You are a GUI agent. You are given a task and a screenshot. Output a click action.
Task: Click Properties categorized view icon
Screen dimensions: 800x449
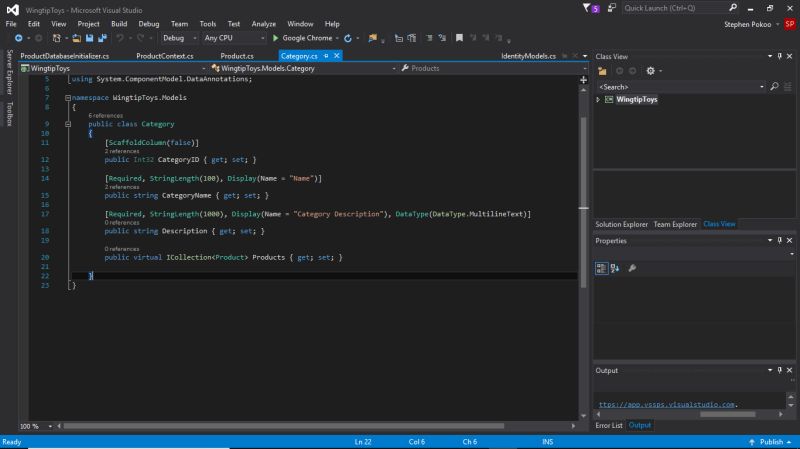pos(602,268)
